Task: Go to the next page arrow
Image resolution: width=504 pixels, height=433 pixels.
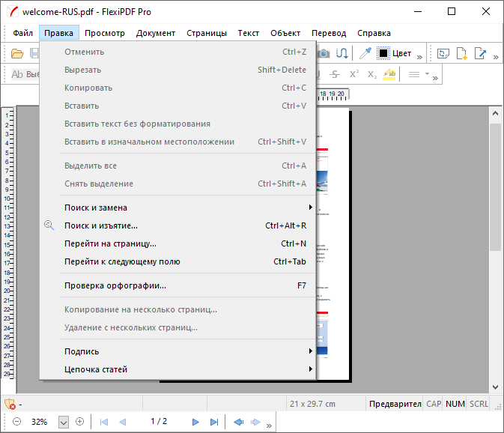Action: [x=195, y=422]
